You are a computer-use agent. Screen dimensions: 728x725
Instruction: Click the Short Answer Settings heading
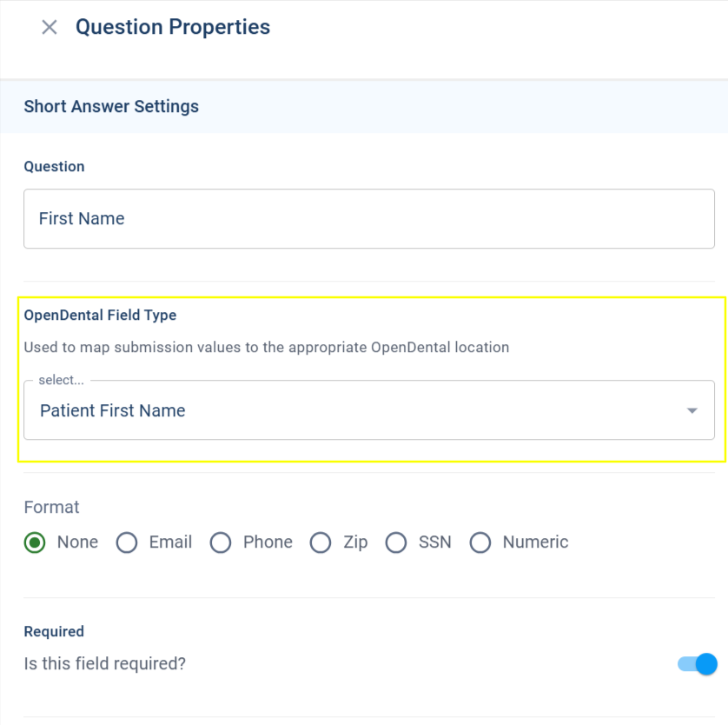pyautogui.click(x=111, y=106)
